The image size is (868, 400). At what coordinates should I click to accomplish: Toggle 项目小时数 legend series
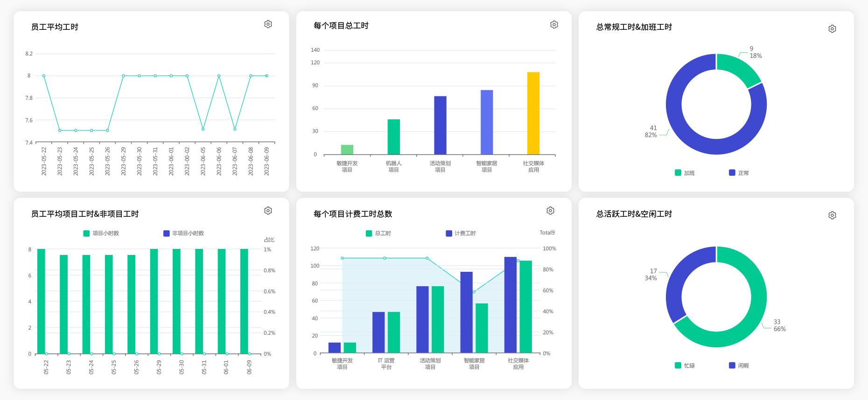click(101, 234)
